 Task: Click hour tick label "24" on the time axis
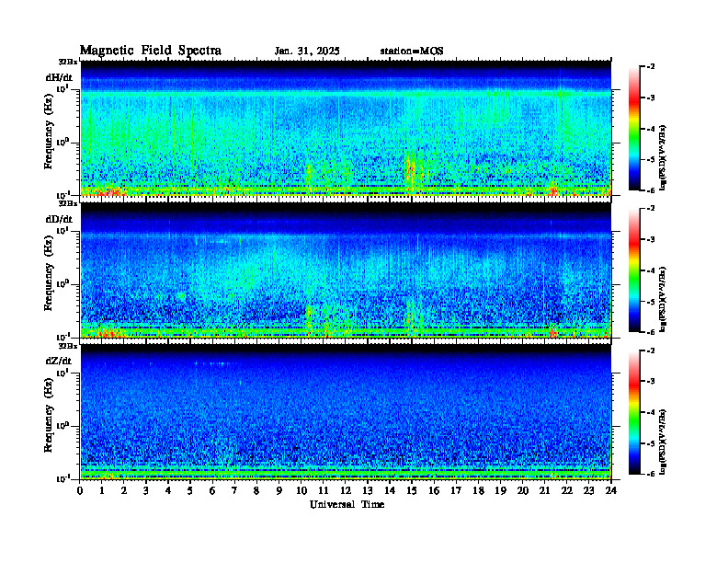(x=611, y=491)
